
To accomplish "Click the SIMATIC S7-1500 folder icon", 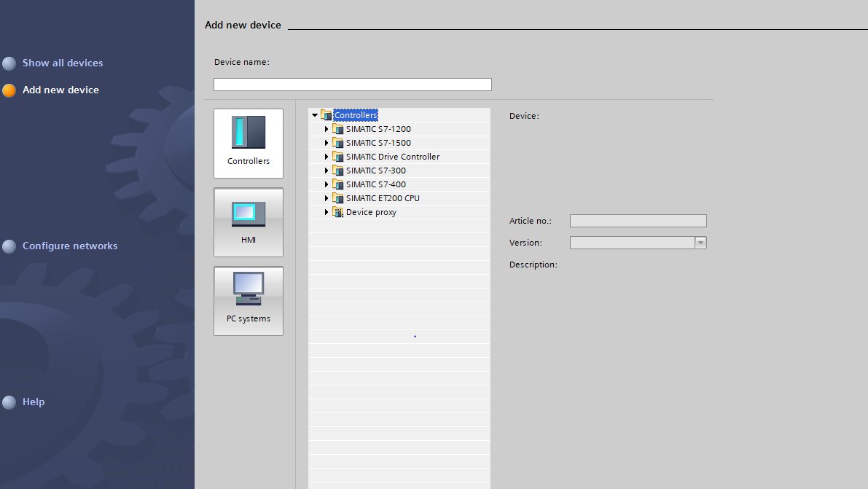I will pyautogui.click(x=337, y=143).
